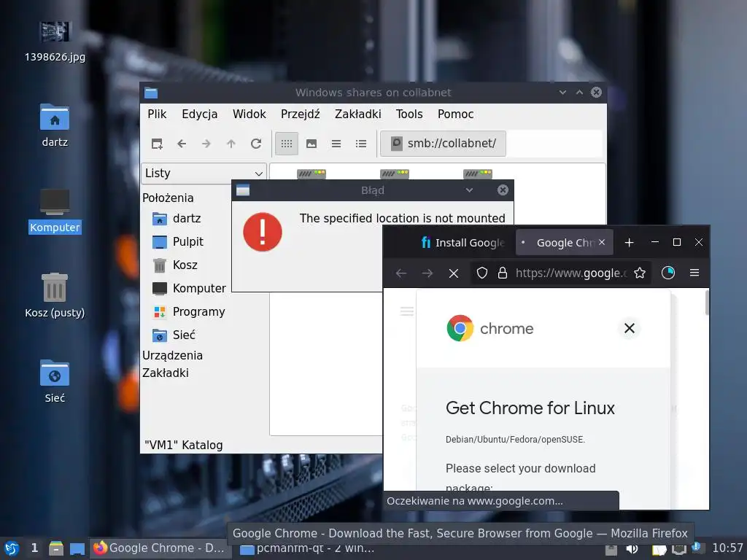The height and width of the screenshot is (560, 747).
Task: Open the dartz home folder on desktop
Action: click(x=55, y=125)
